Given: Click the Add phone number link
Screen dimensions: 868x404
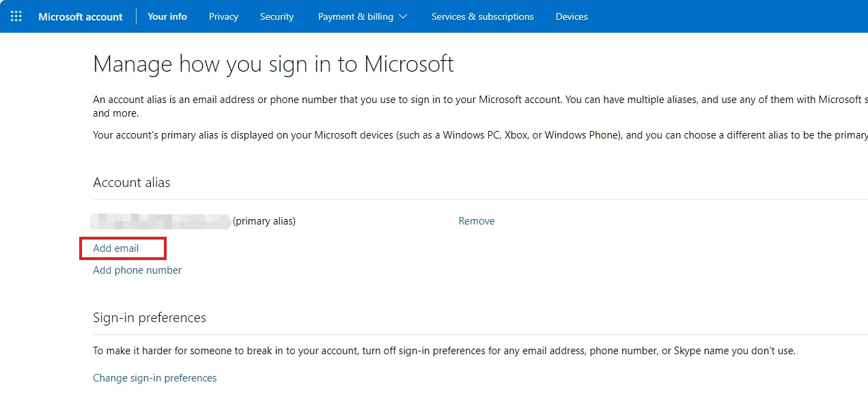Looking at the screenshot, I should coord(137,270).
